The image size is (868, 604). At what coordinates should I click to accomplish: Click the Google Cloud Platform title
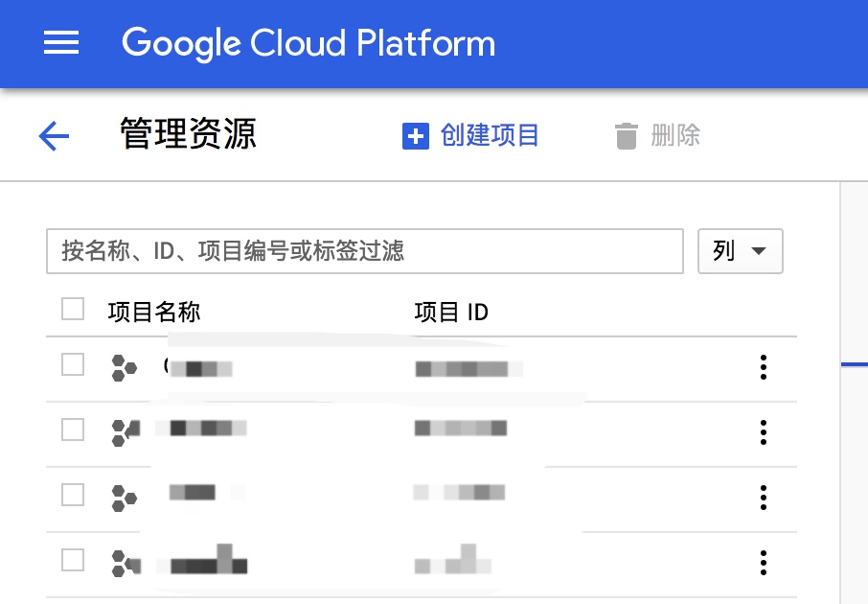pyautogui.click(x=308, y=43)
